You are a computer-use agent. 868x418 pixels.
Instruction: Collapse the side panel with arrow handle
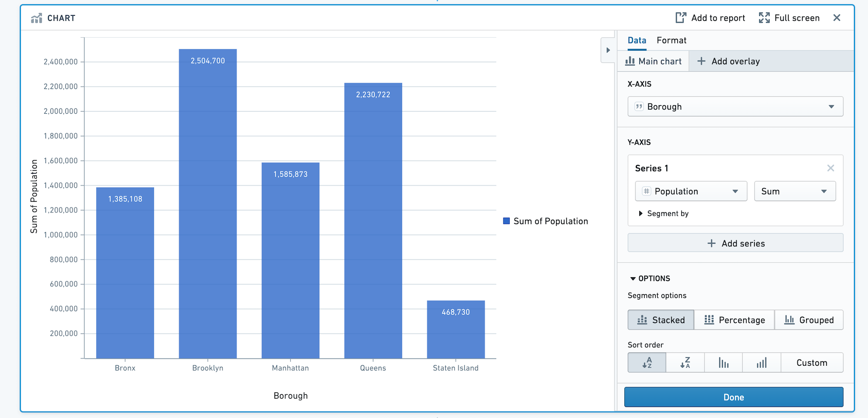[x=608, y=50]
